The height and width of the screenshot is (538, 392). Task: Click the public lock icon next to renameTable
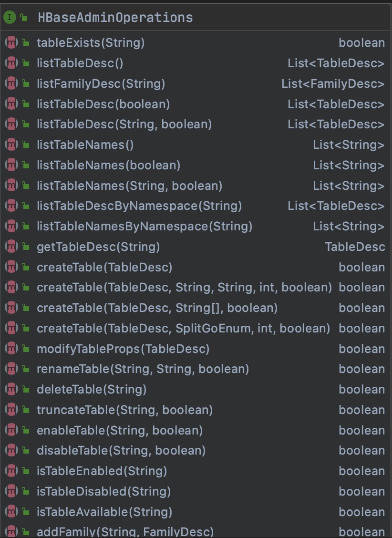click(x=26, y=369)
